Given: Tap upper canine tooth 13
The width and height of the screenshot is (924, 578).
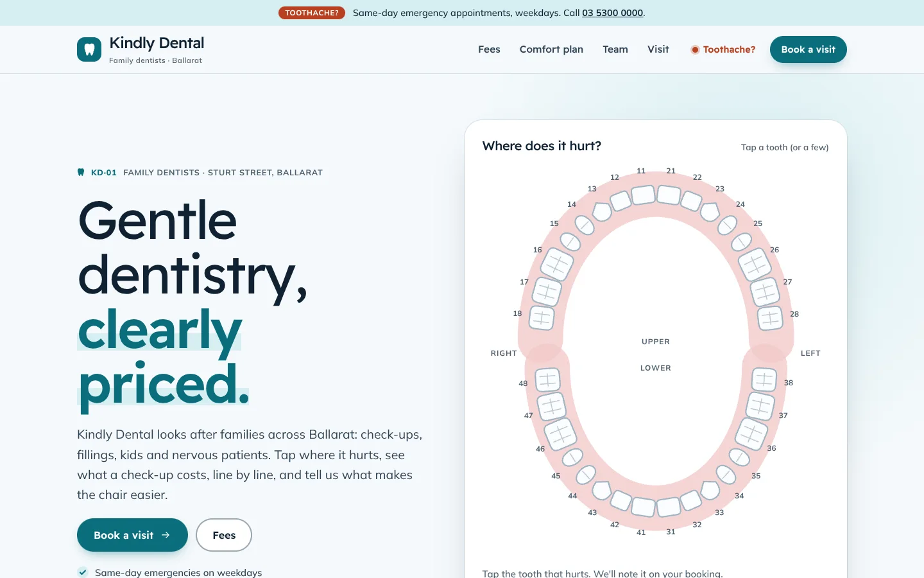Looking at the screenshot, I should click(602, 211).
